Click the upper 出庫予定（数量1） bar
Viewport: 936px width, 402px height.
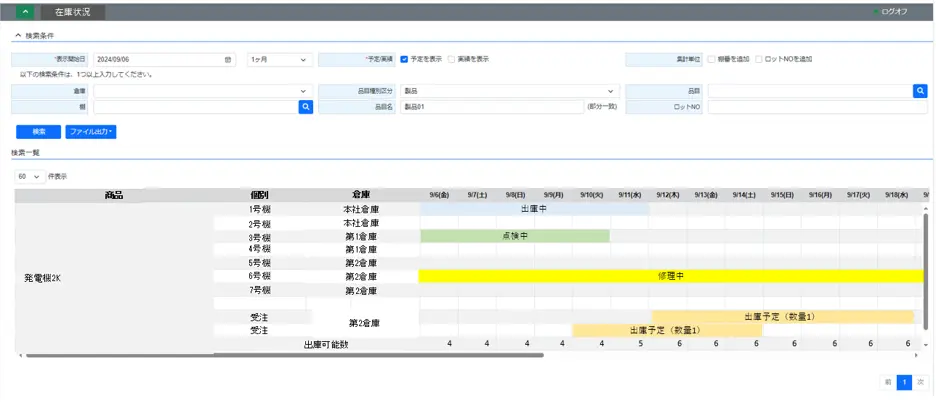pyautogui.click(x=783, y=317)
